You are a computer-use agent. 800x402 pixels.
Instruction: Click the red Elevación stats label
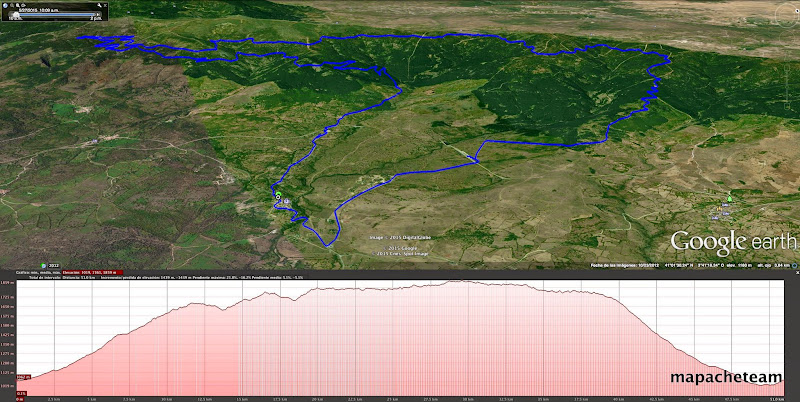(92, 272)
